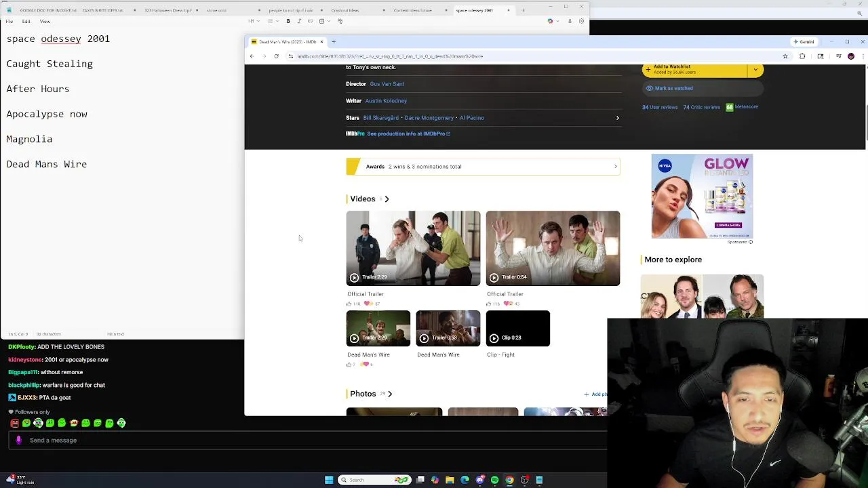Open Notepad from the taskbar
Image resolution: width=868 pixels, height=488 pixels.
(539, 480)
